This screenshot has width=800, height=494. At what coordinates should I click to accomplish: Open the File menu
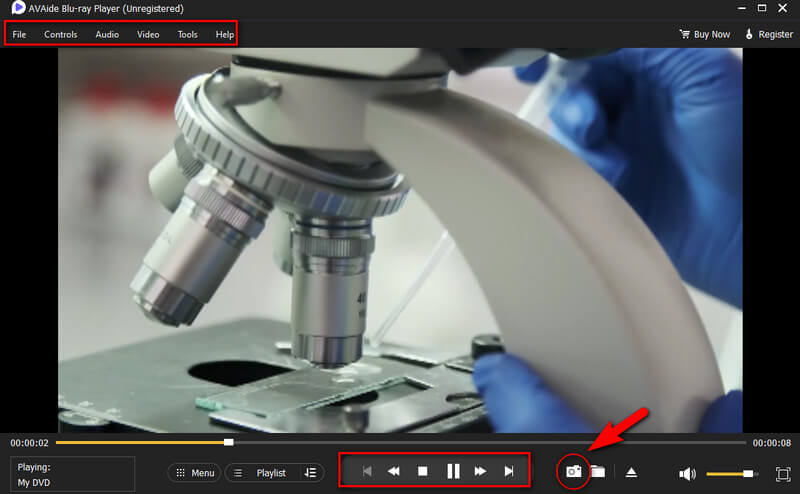pyautogui.click(x=19, y=34)
